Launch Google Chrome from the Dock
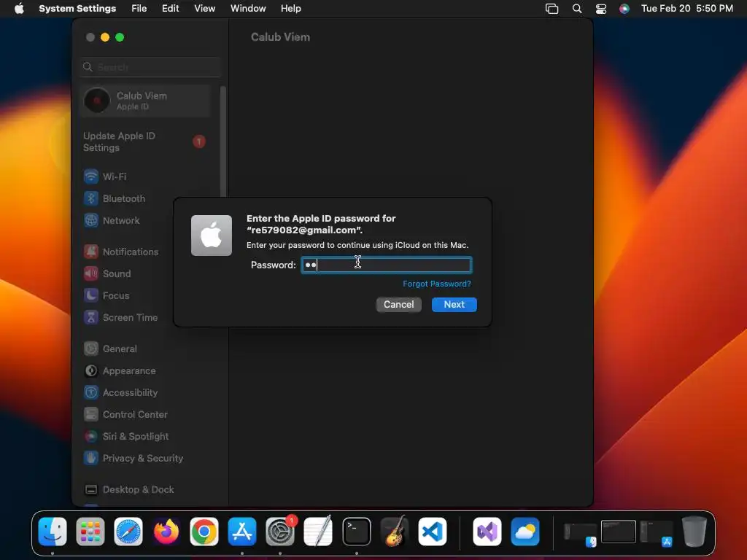Viewport: 747px width, 560px height. [204, 532]
